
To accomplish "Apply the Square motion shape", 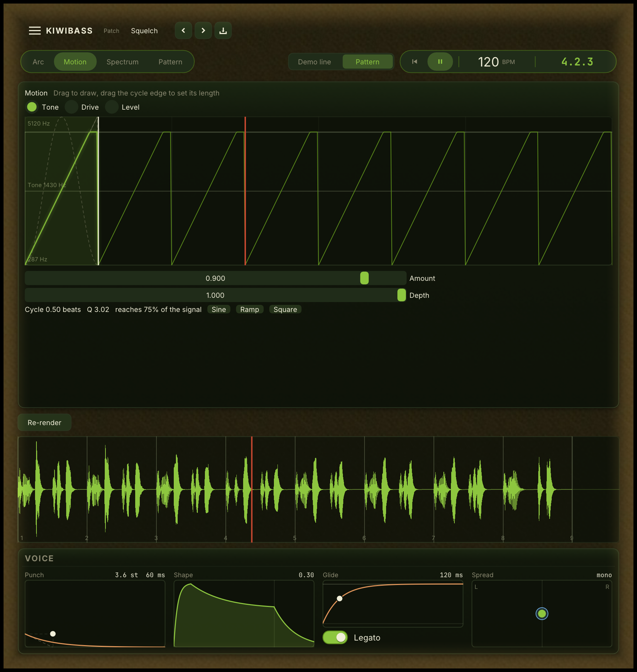I will click(285, 309).
